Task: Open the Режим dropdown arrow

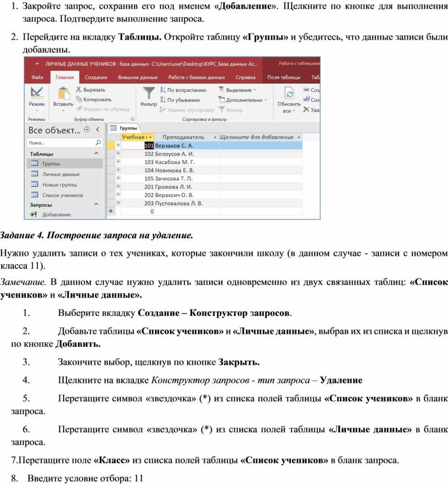Action: pyautogui.click(x=37, y=110)
